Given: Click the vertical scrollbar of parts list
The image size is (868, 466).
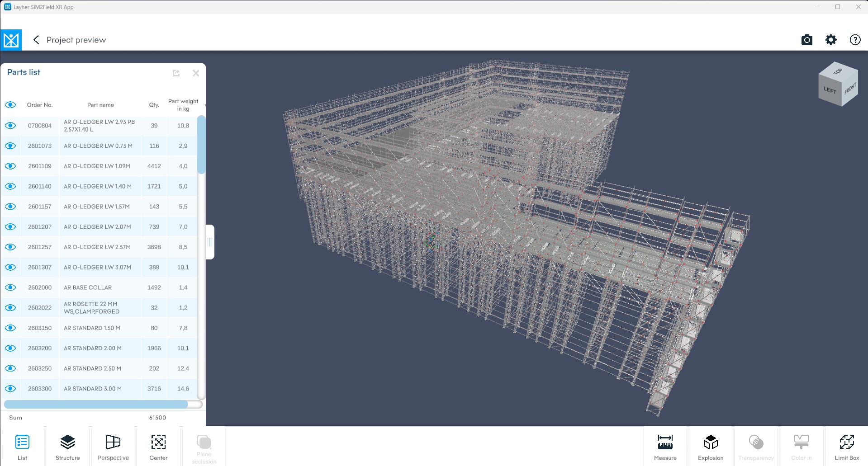Looking at the screenshot, I should point(201,145).
